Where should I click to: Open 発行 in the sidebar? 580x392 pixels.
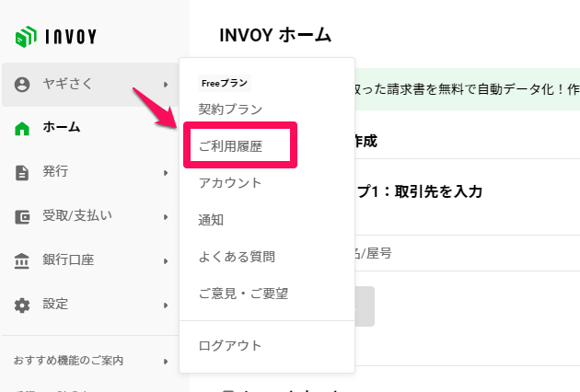point(55,171)
